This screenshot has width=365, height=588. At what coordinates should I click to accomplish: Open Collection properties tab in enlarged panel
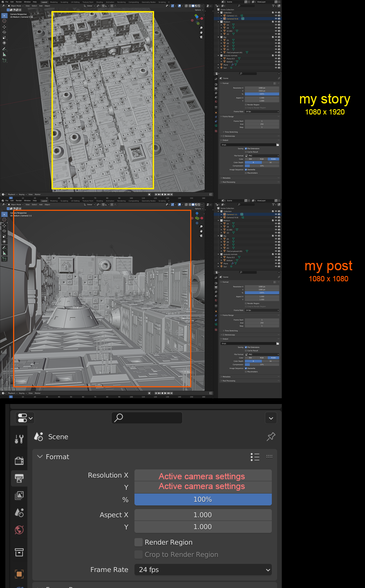tap(19, 552)
